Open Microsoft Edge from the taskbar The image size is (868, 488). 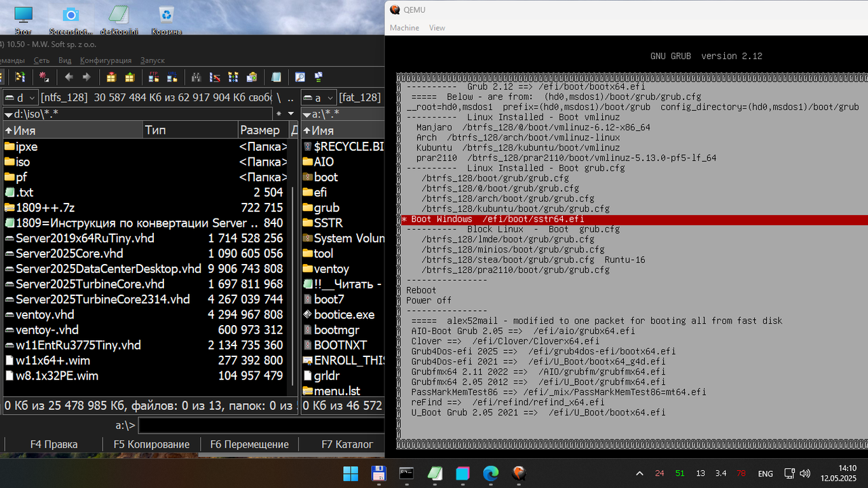tap(490, 473)
